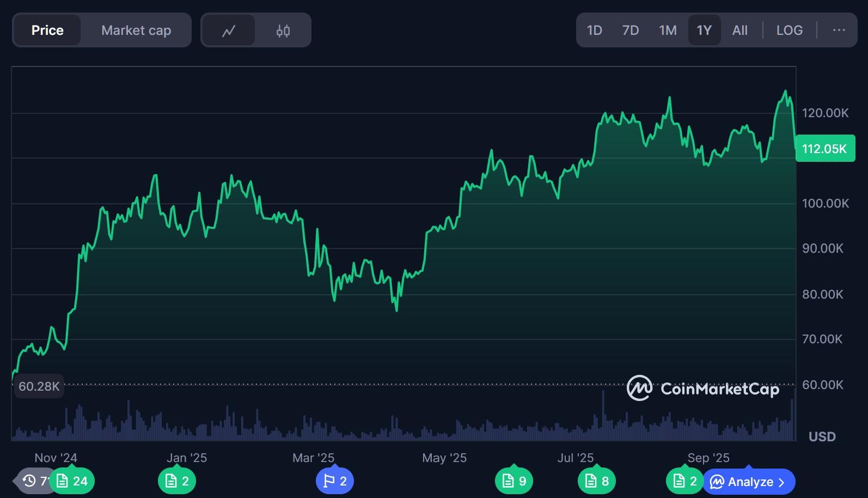Screen dimensions: 868x498
Task: Set the time range to 7D
Action: point(630,31)
